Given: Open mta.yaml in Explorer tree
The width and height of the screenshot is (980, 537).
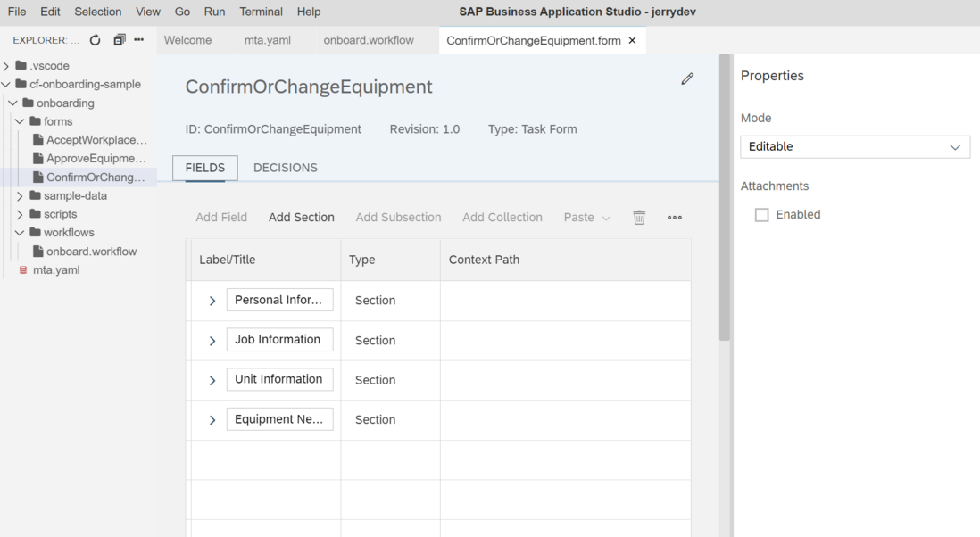Looking at the screenshot, I should click(56, 269).
